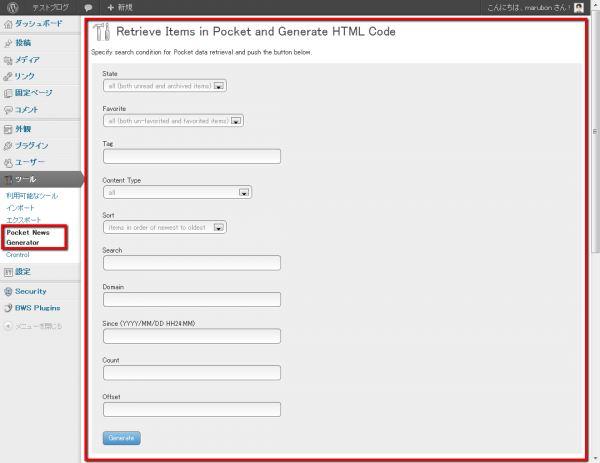Focus the Offset input field
600x463 pixels.
192,410
